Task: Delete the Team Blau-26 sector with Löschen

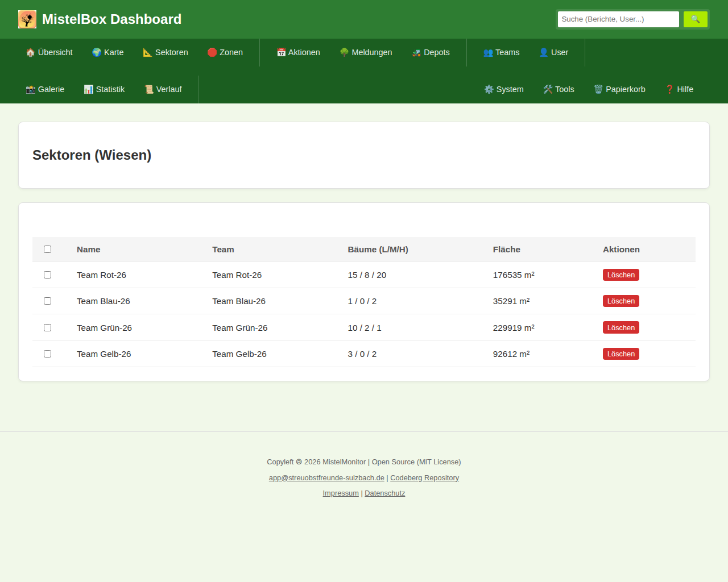Action: coord(621,301)
